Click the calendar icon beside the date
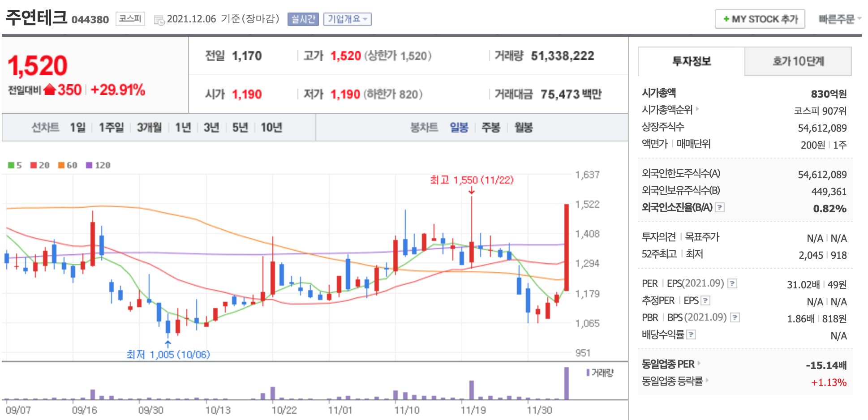Viewport: 868px width, 420px height. coord(159,20)
